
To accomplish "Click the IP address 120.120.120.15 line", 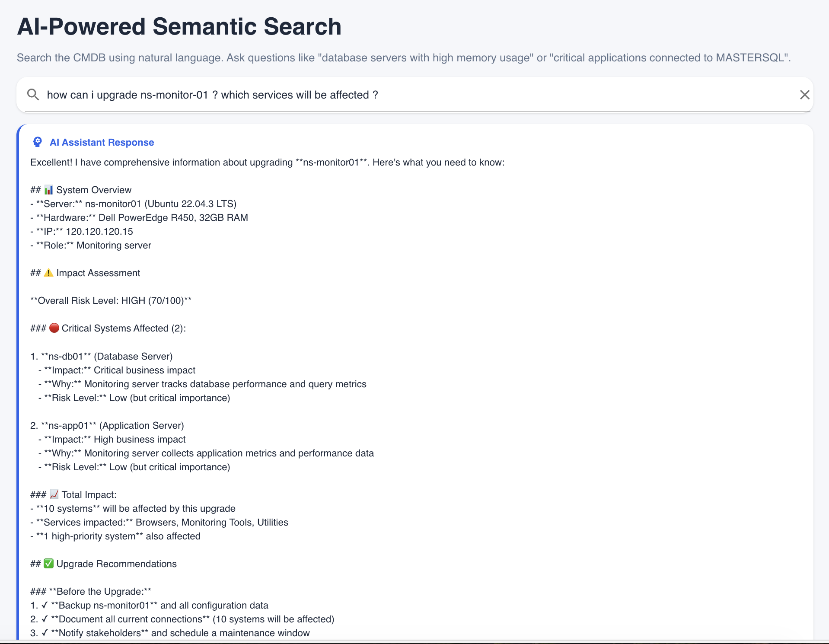I will tap(82, 231).
